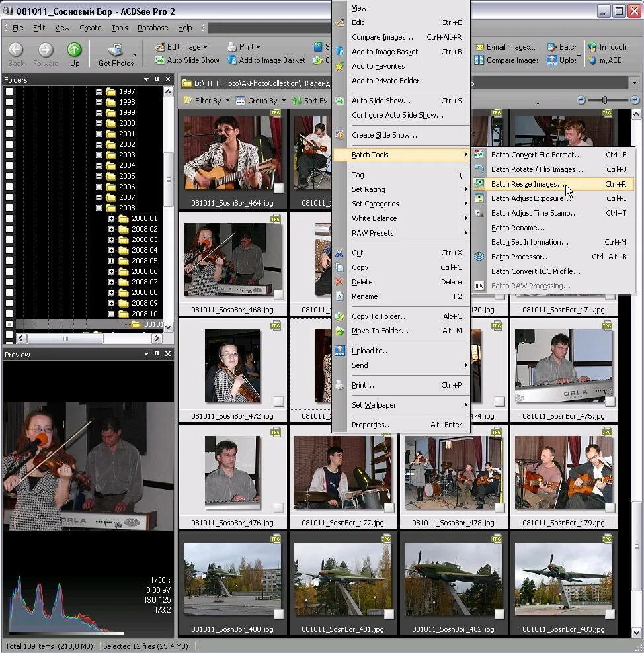The height and width of the screenshot is (653, 644).
Task: Click the Upload toolbar icon
Action: click(551, 60)
